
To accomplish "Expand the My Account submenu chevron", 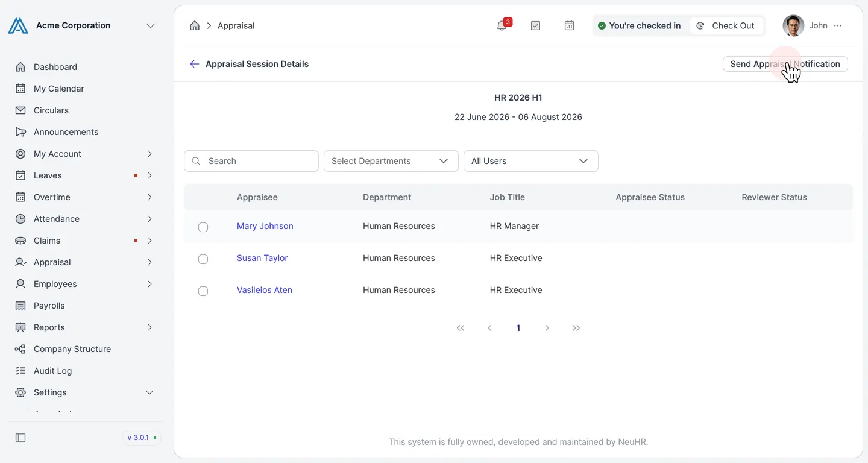I will [149, 154].
